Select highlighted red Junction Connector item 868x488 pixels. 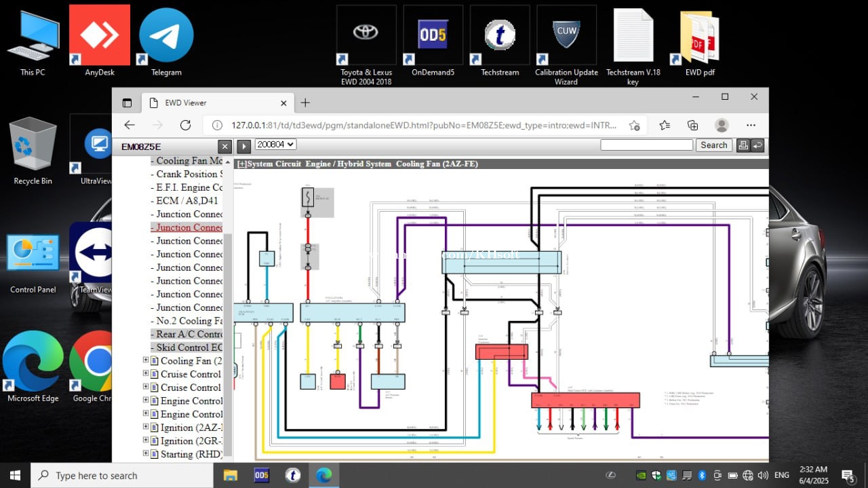pos(186,227)
